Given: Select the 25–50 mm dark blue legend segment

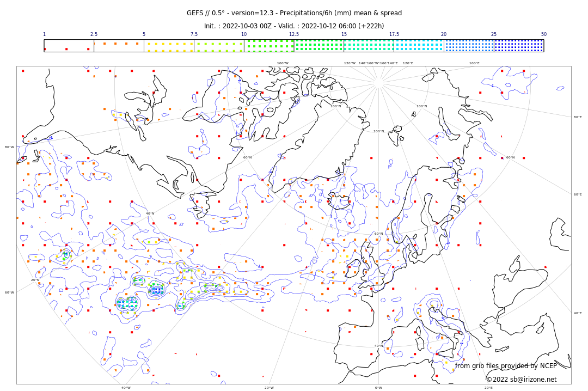Looking at the screenshot, I should click(519, 46).
